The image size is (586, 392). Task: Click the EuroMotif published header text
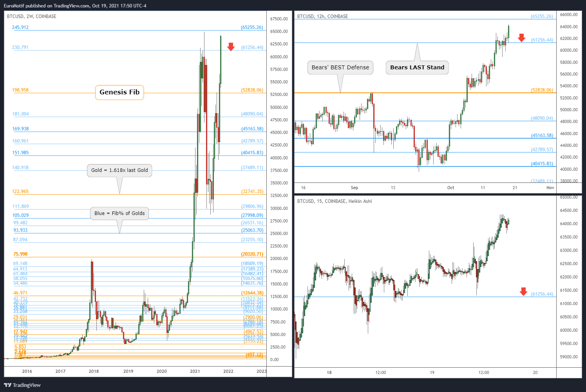click(75, 6)
